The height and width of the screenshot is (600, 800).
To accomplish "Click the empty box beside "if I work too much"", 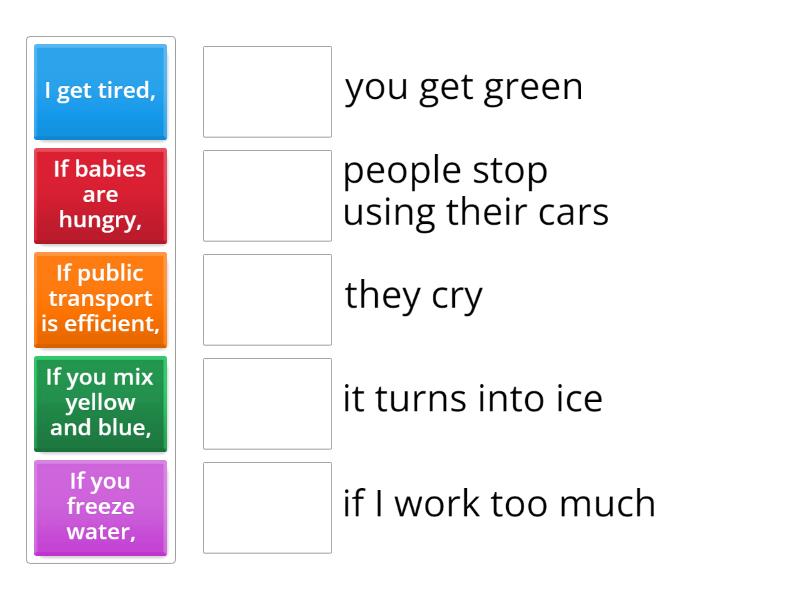I will tap(268, 508).
